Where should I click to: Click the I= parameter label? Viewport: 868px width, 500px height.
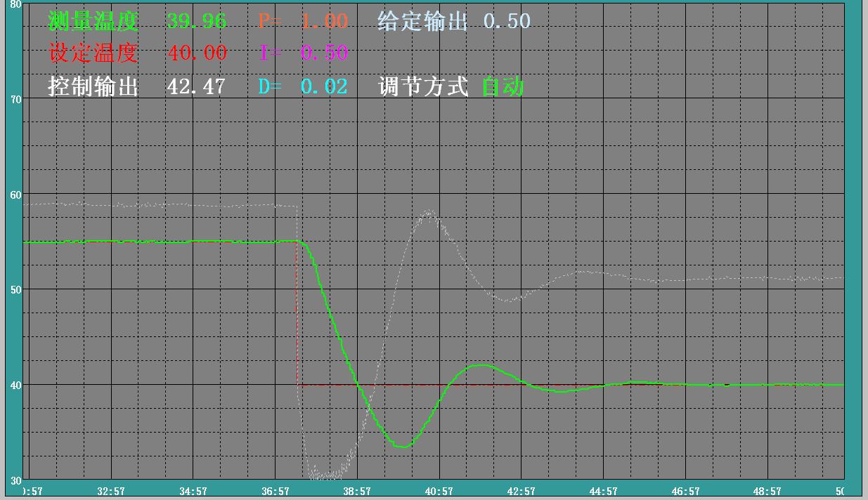[271, 53]
